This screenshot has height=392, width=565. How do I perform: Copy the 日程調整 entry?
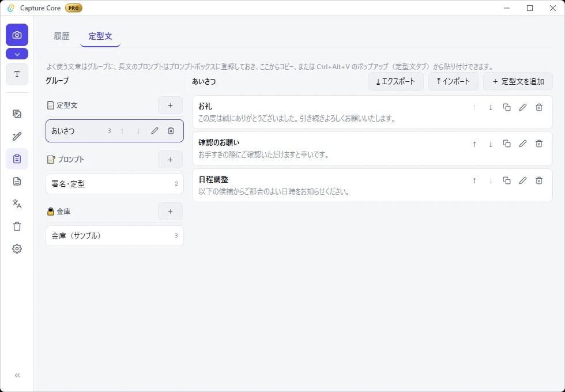click(507, 180)
